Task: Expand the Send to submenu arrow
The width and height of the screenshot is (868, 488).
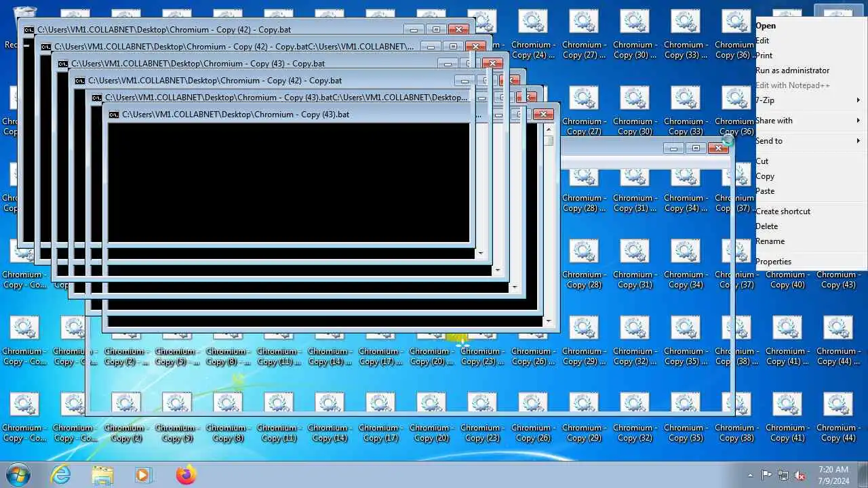Action: point(859,141)
